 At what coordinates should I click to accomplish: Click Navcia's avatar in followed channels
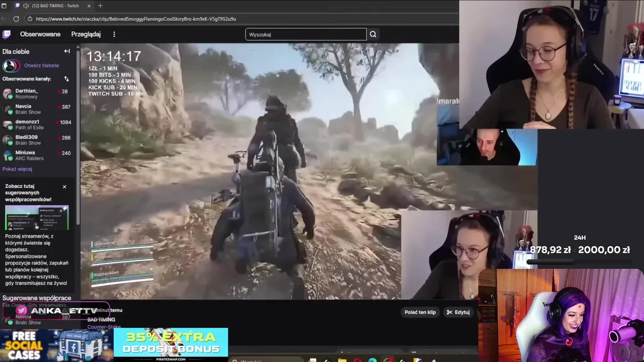click(8, 109)
